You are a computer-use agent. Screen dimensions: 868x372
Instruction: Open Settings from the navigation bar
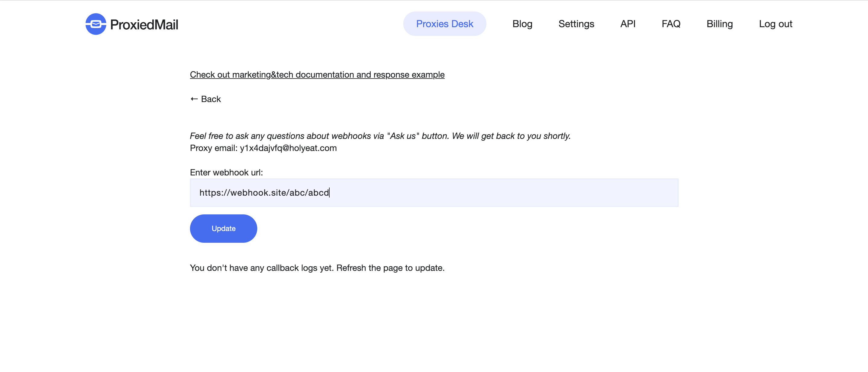(x=576, y=24)
